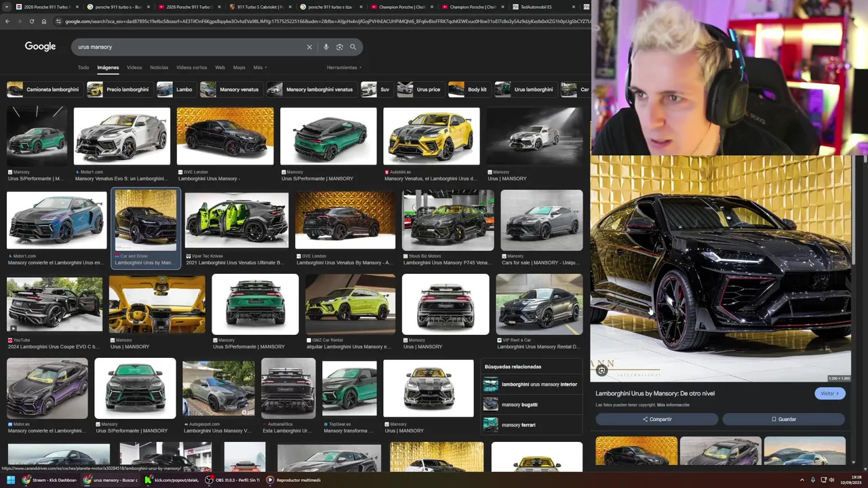The height and width of the screenshot is (488, 868).
Task: Open the tab search dropdown arrow
Action: 6,7
